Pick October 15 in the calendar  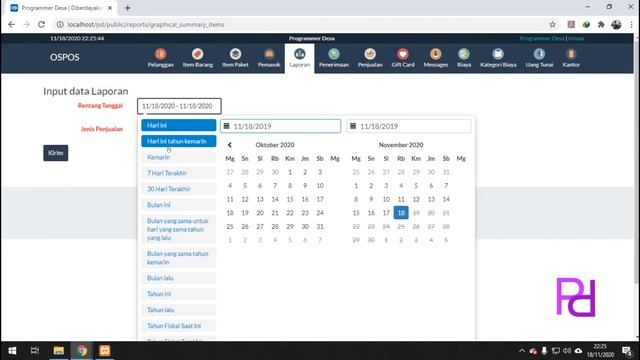click(290, 199)
